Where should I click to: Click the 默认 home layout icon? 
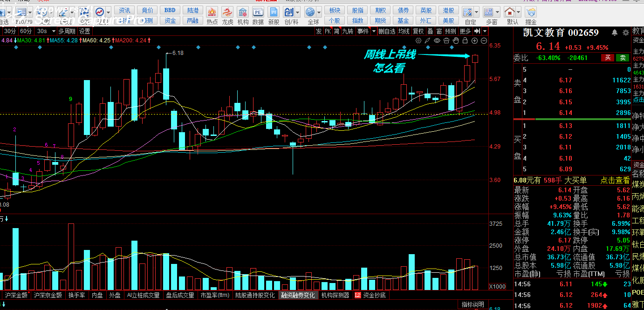pyautogui.click(x=510, y=12)
